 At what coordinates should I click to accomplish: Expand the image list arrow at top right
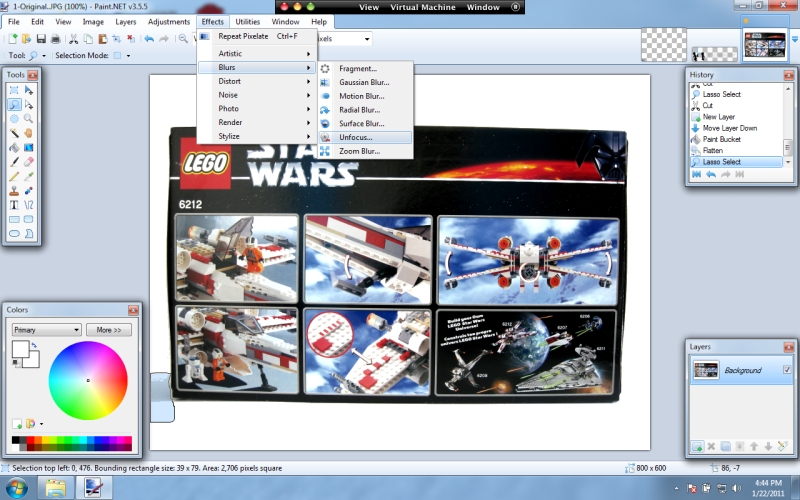[794, 39]
